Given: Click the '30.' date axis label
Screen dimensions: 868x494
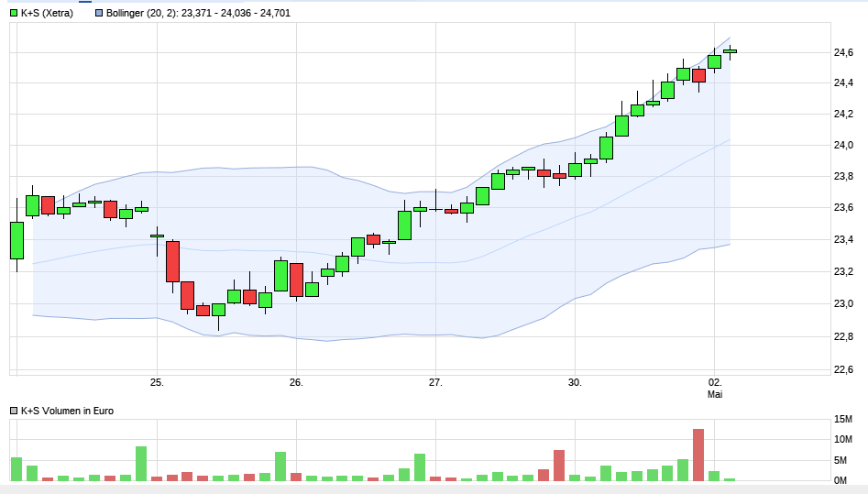Looking at the screenshot, I should point(576,383).
